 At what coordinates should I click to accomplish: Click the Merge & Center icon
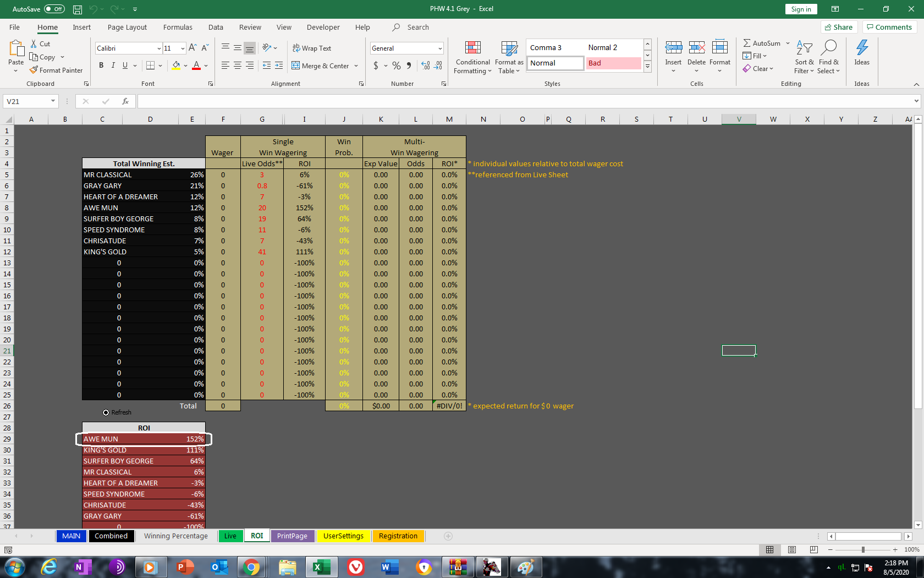(x=296, y=66)
